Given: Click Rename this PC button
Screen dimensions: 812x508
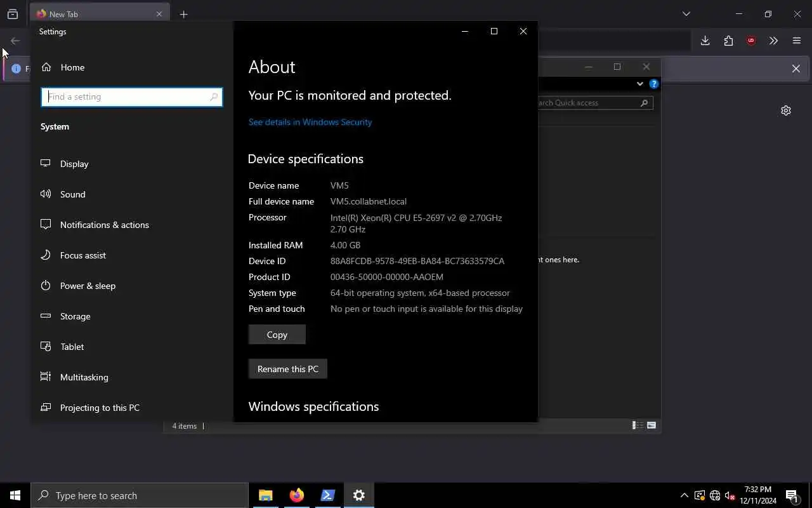Looking at the screenshot, I should 288,369.
